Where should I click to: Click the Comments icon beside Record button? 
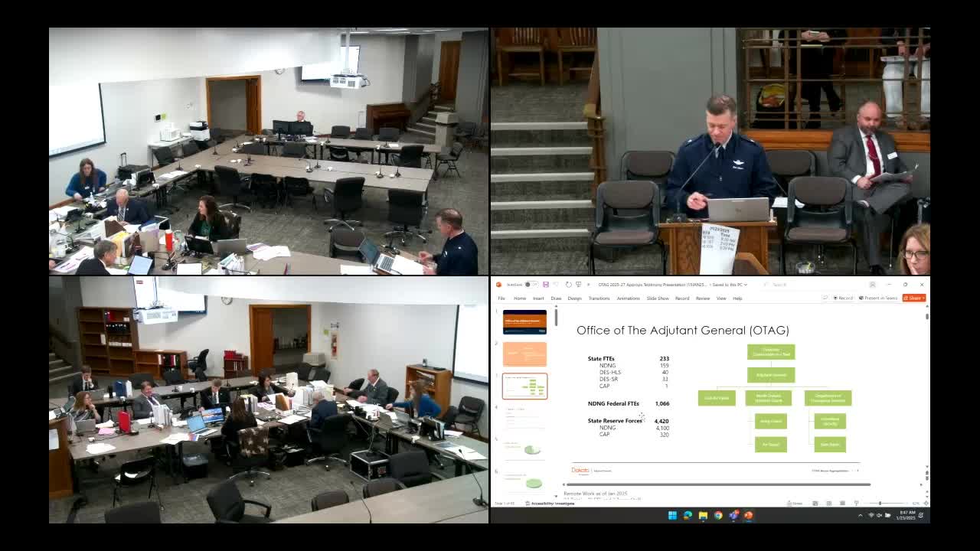click(825, 298)
